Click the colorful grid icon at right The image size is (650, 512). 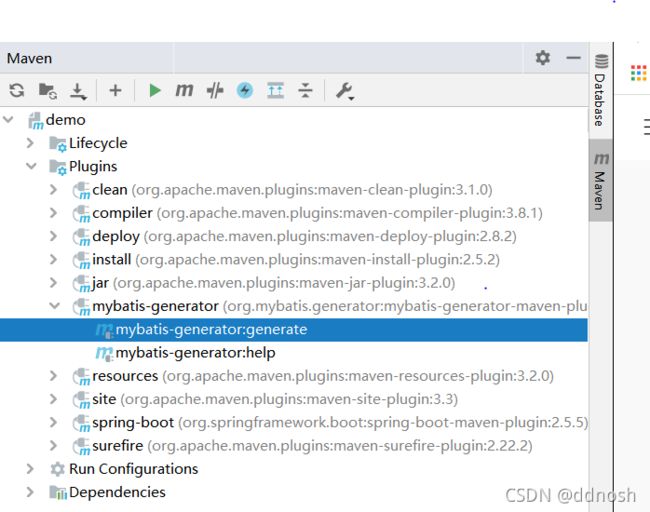pos(638,73)
